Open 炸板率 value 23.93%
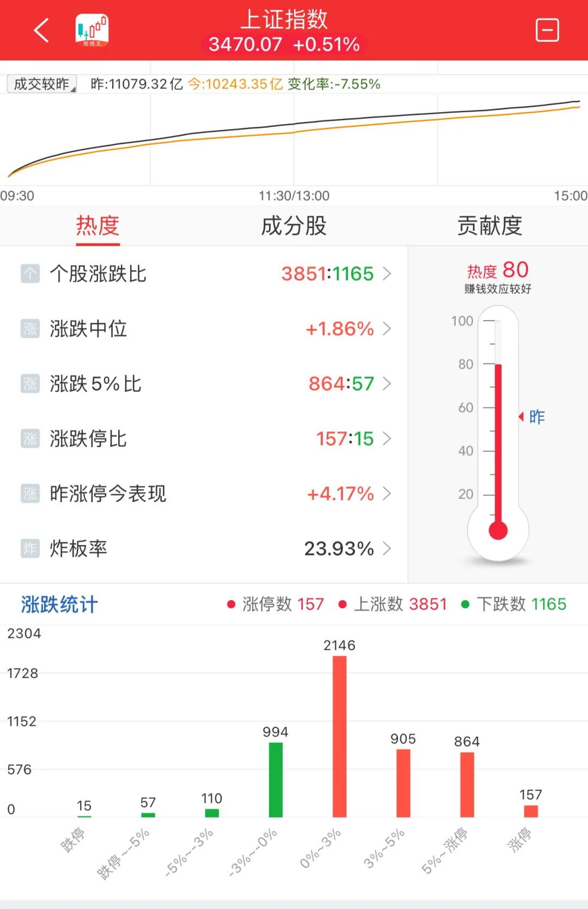 [x=339, y=548]
